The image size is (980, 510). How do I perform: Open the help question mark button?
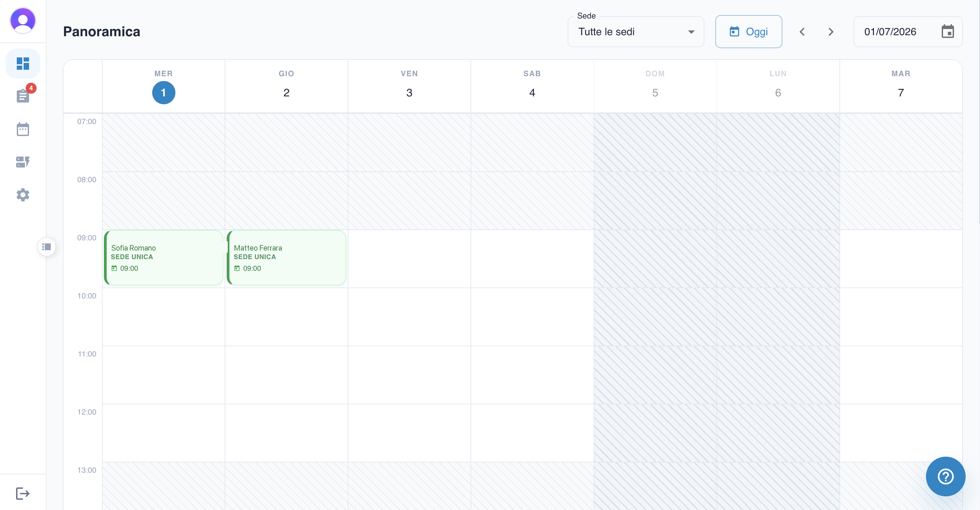pos(945,476)
